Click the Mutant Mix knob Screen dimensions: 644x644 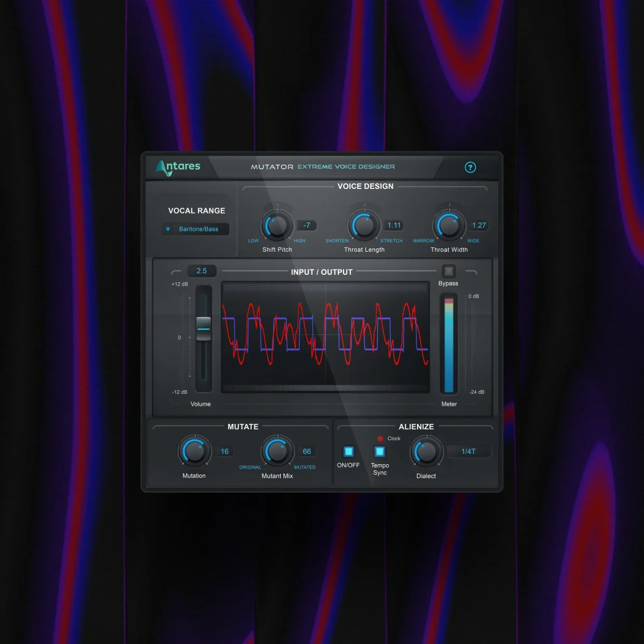(277, 451)
